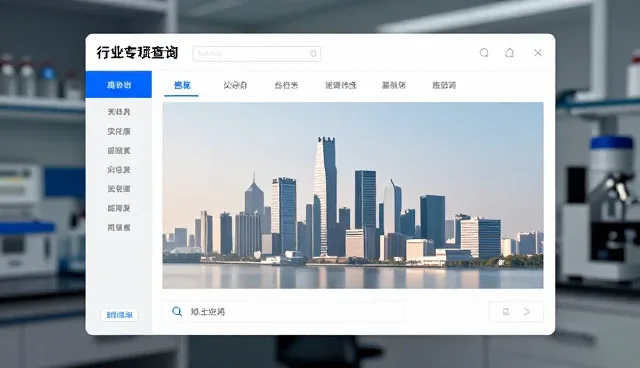The width and height of the screenshot is (640, 368).
Task: Click the small square icon in the bottom-right control box
Action: click(506, 312)
